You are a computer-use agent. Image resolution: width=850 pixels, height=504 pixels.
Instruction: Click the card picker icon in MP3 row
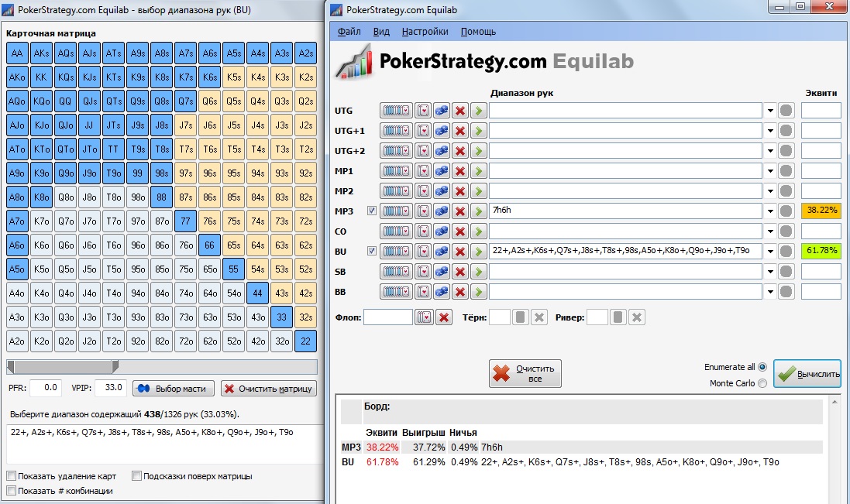click(423, 211)
